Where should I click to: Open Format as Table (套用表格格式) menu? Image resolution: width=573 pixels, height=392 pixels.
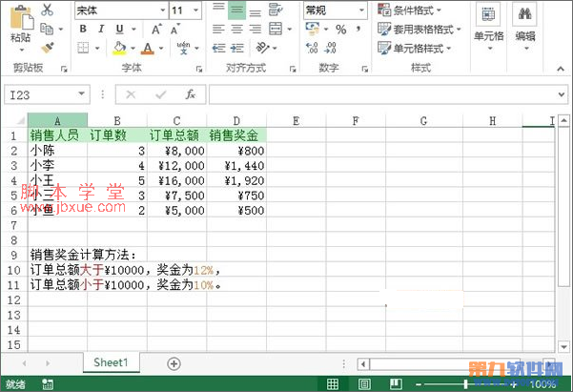(x=420, y=29)
